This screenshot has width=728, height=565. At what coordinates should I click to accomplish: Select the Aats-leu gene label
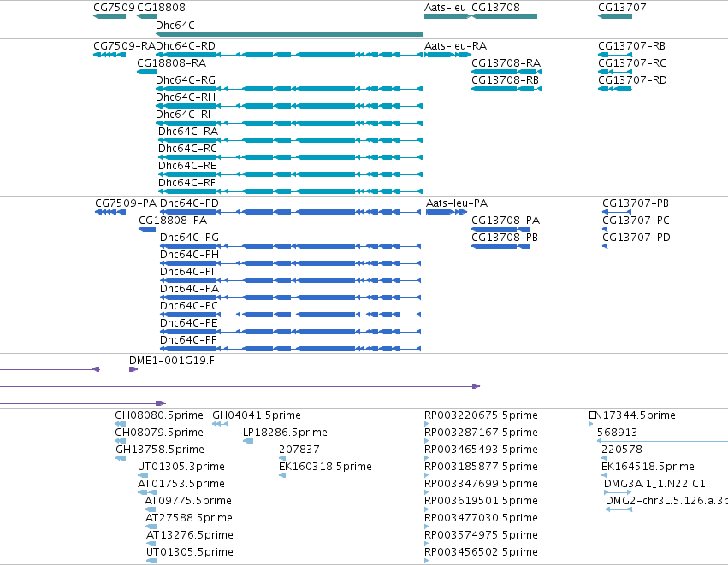coord(445,8)
